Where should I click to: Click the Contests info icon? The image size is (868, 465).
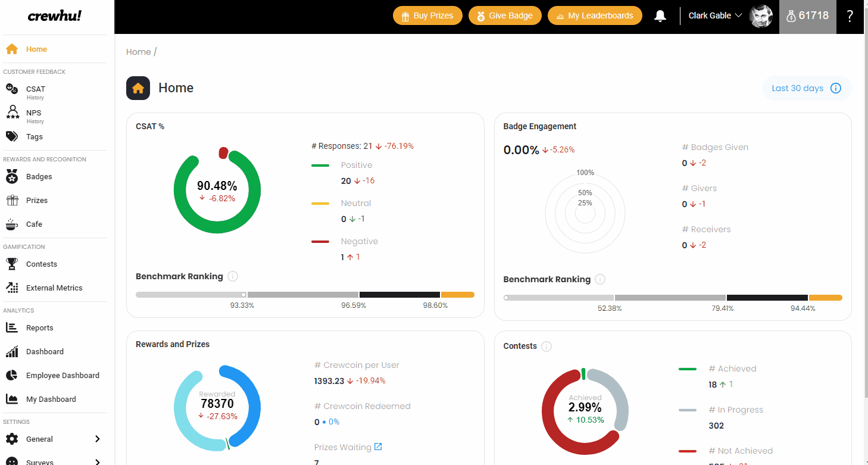tap(547, 346)
